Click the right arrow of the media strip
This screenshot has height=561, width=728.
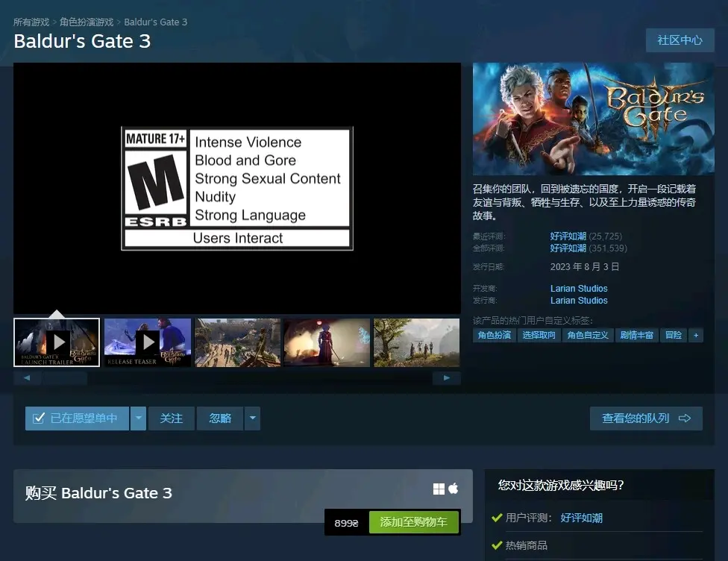tap(447, 378)
